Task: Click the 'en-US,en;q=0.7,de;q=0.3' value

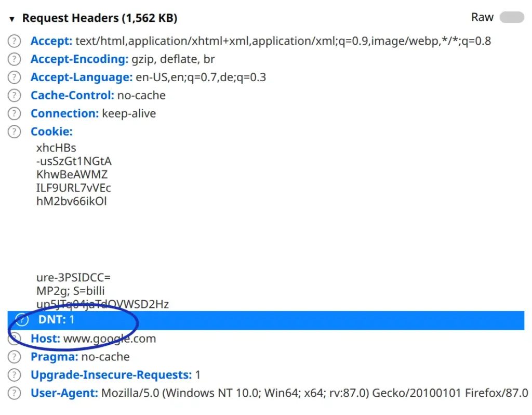Action: 201,77
